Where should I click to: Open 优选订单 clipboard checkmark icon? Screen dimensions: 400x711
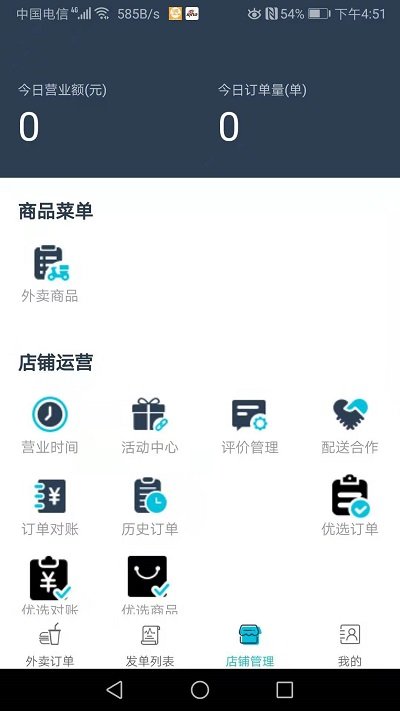(350, 496)
